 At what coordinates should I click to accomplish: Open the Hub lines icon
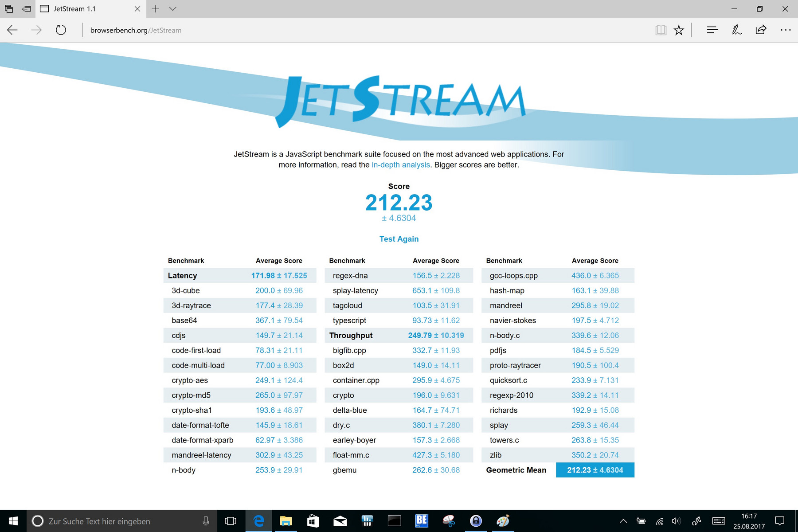click(712, 30)
